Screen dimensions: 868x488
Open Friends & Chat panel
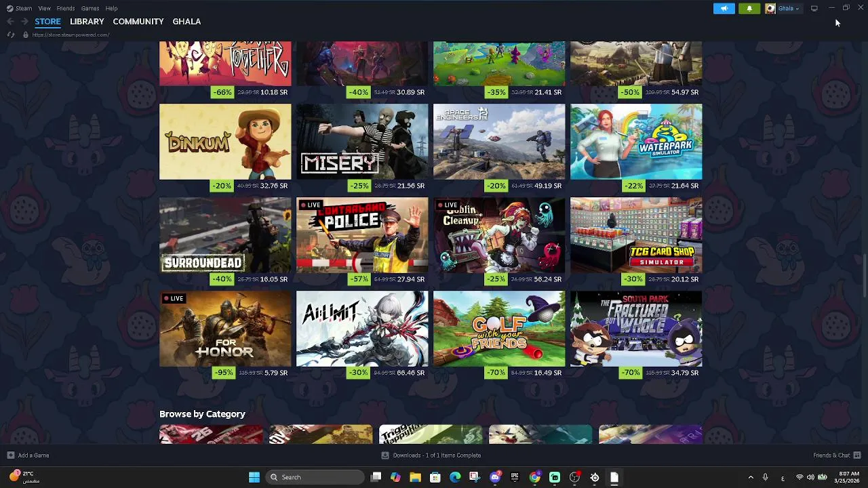[837, 455]
